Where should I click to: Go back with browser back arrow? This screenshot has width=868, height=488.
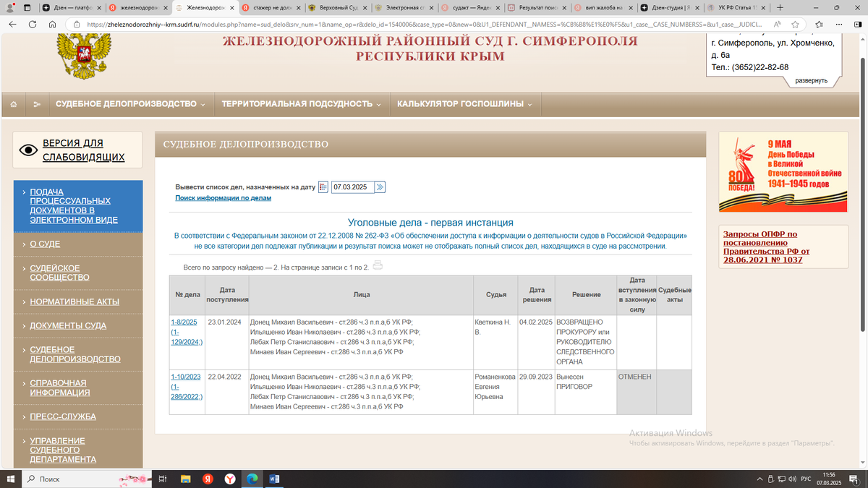tap(13, 24)
